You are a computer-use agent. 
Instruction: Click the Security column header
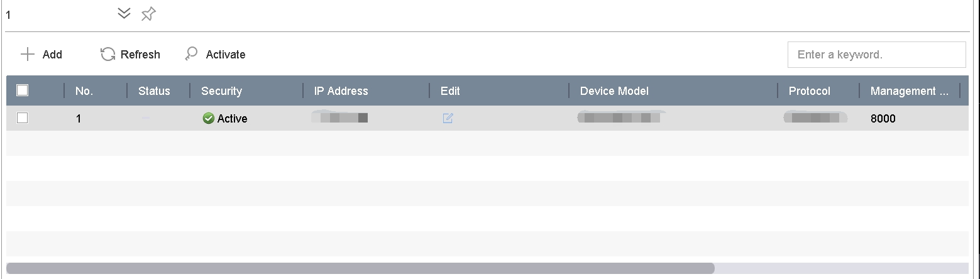click(221, 91)
